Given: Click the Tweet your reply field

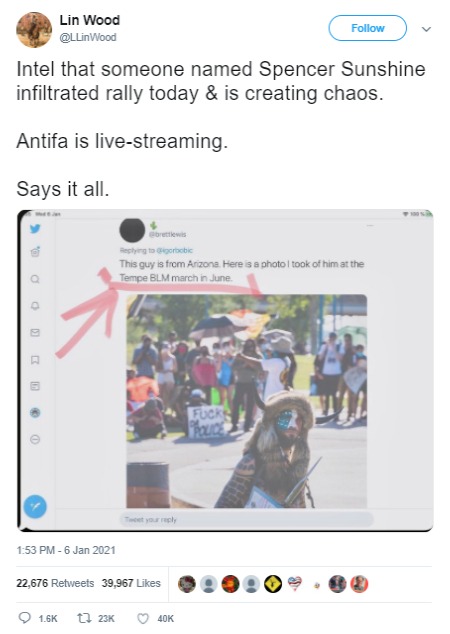Looking at the screenshot, I should click(247, 519).
